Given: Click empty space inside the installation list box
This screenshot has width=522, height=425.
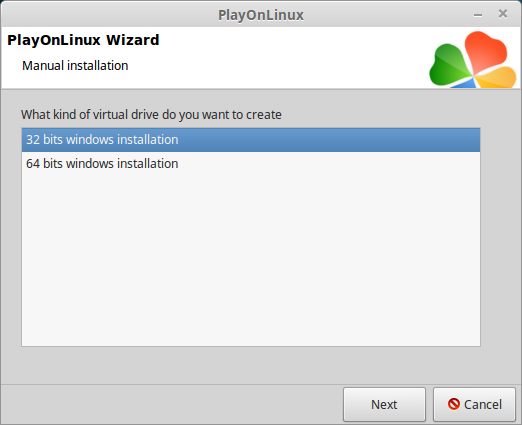Looking at the screenshot, I should click(251, 260).
